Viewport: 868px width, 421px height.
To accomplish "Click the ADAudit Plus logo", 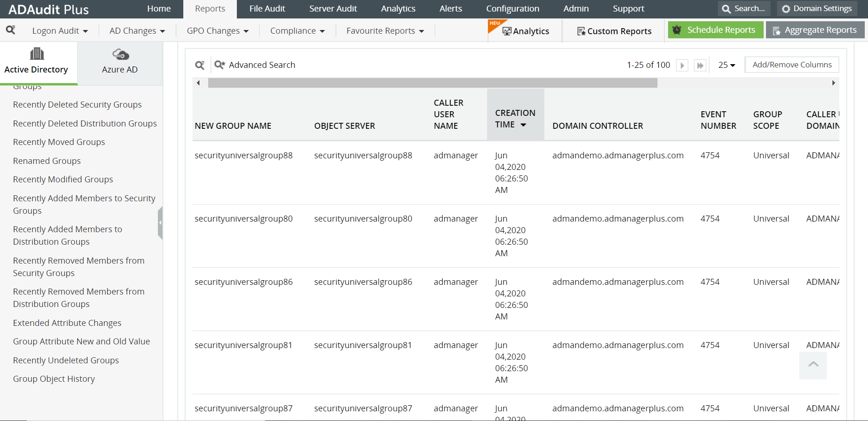I will (x=48, y=9).
